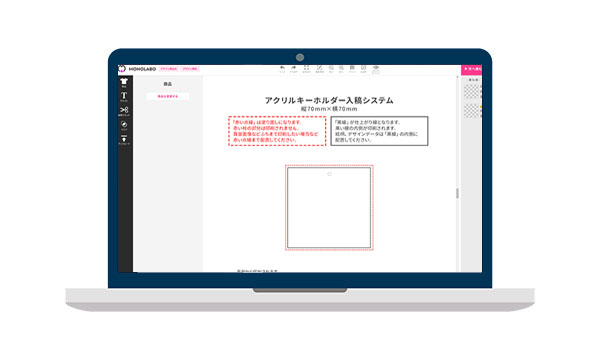Select the first checkered thumbnail in right panel

[471, 92]
